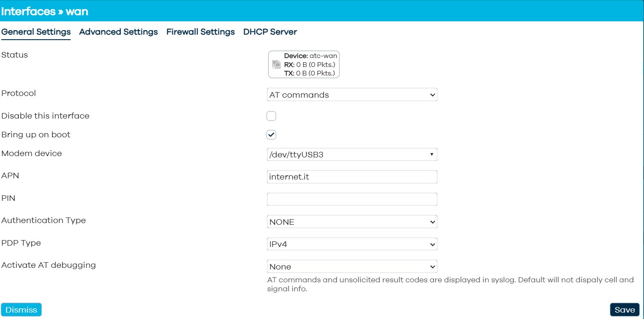The width and height of the screenshot is (644, 319).
Task: Expand the Modem device dropdown
Action: 352,154
